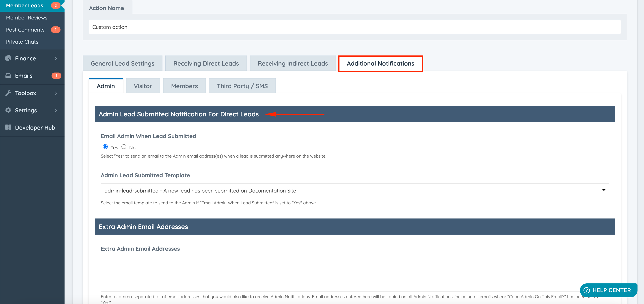Screen dimensions: 644x304
Task: Select Yes for Email Admin When Lead Submitted
Action: (x=105, y=147)
